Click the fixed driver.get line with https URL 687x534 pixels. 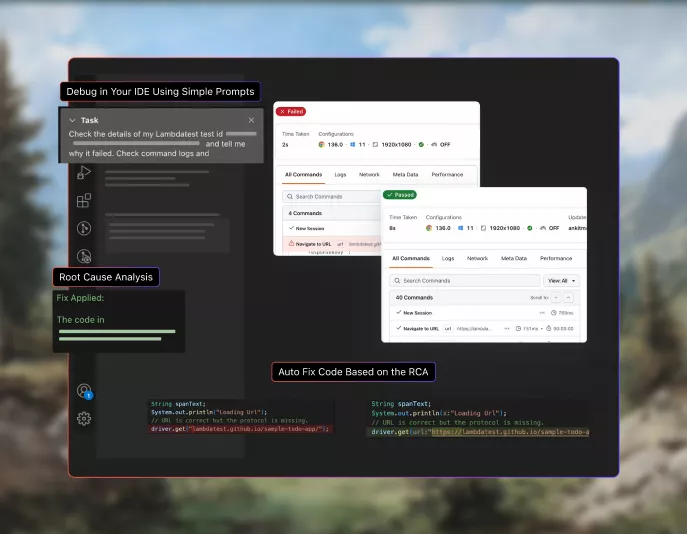(480, 432)
